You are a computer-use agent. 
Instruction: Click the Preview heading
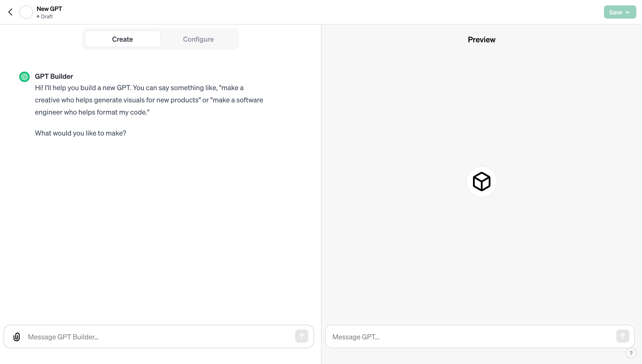pos(481,40)
